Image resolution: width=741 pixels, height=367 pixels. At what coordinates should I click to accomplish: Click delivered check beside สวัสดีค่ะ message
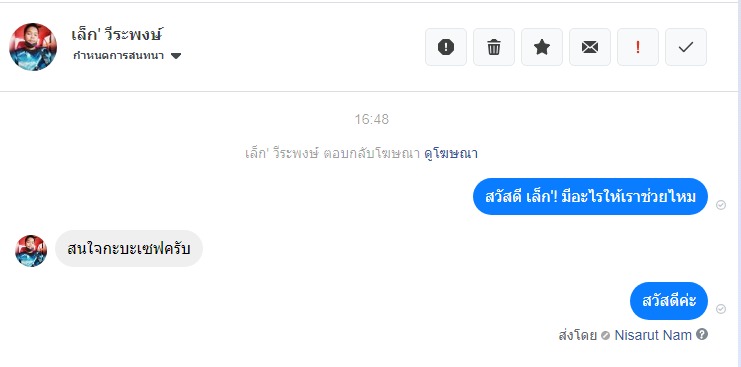[x=721, y=309]
